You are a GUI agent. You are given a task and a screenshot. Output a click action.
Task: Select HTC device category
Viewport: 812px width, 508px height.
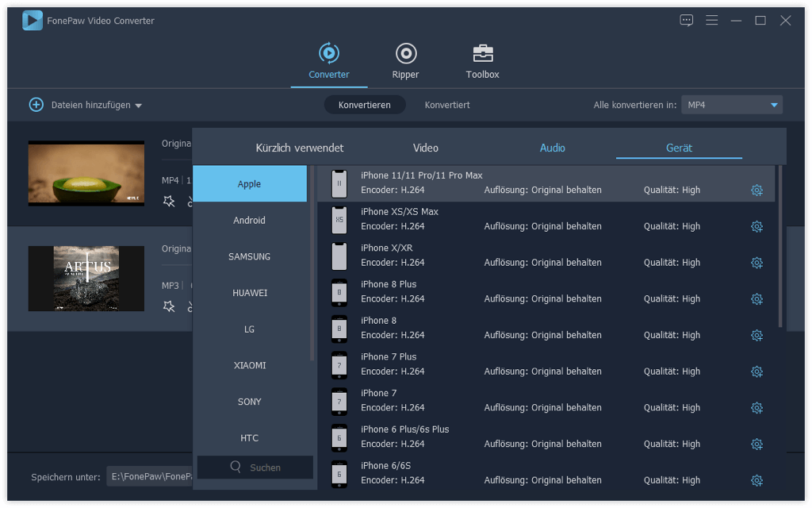tap(250, 437)
